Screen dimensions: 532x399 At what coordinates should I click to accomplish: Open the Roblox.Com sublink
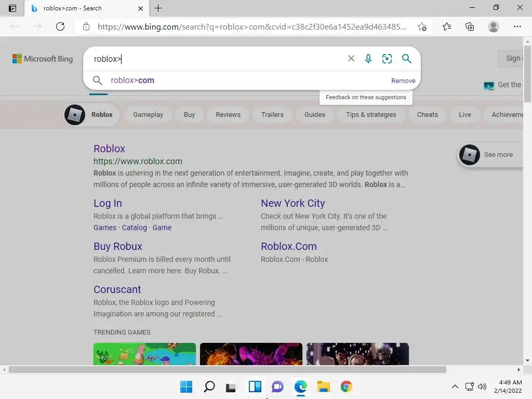pos(289,246)
